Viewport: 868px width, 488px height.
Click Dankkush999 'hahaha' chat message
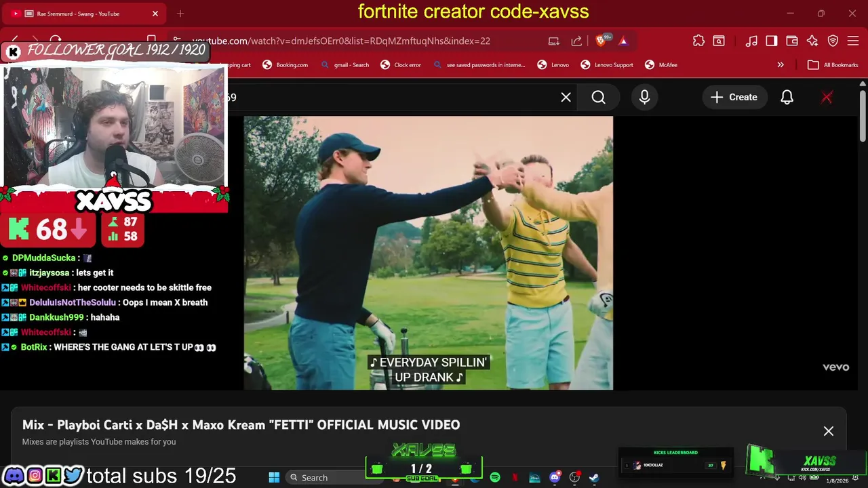point(61,317)
